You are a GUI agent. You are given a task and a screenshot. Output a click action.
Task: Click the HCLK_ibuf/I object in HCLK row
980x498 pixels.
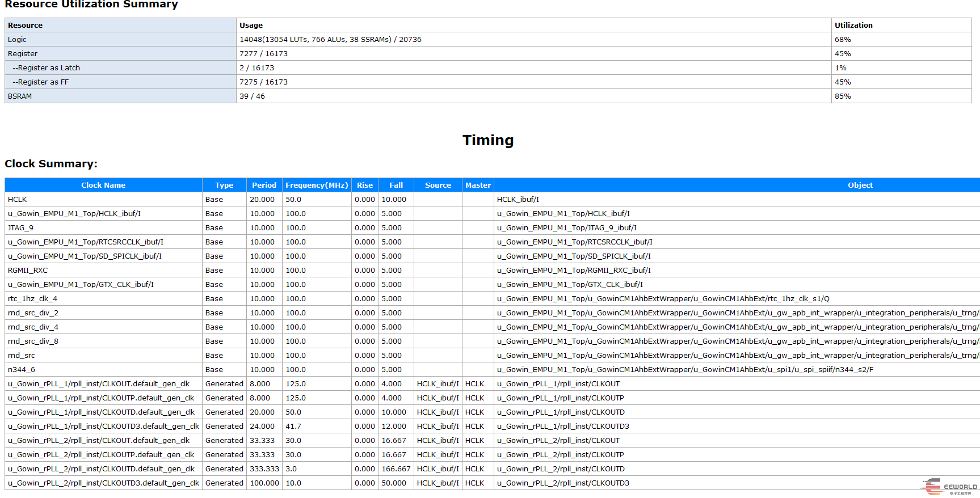[x=737, y=199]
